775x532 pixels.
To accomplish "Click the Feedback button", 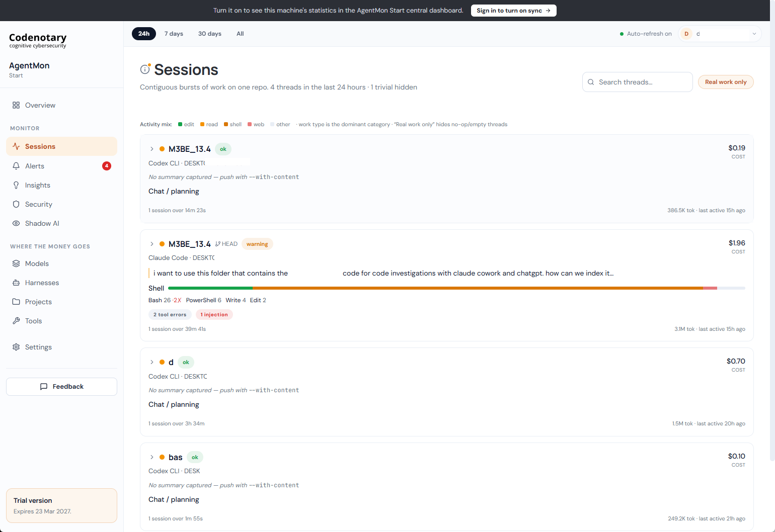I will pos(61,387).
